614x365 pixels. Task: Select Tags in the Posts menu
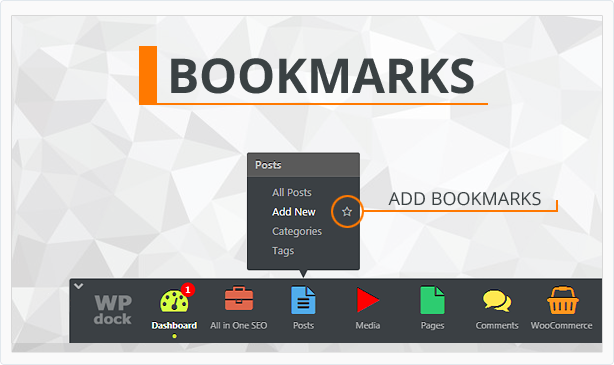[283, 251]
